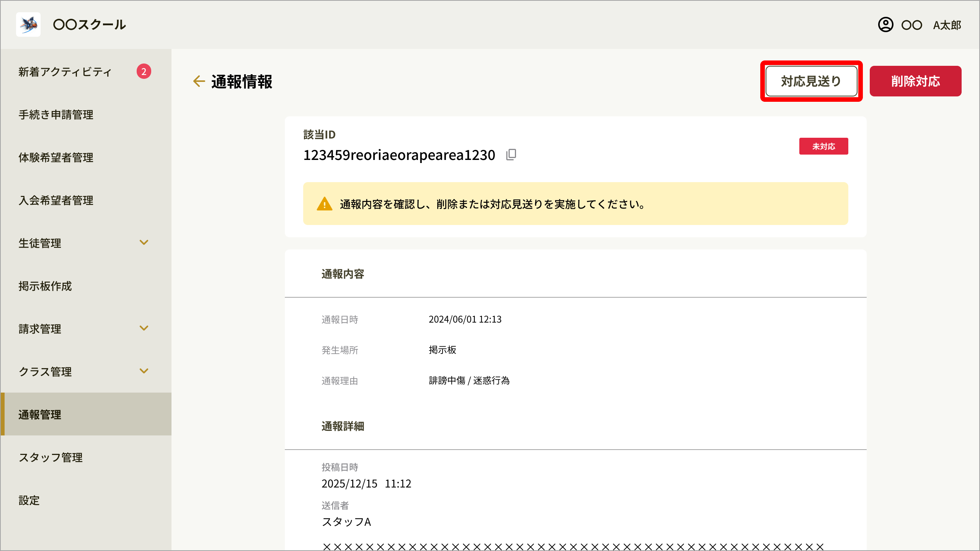Select the ID text 123459reoriaeorapearea1230
The image size is (980, 551).
pos(399,155)
